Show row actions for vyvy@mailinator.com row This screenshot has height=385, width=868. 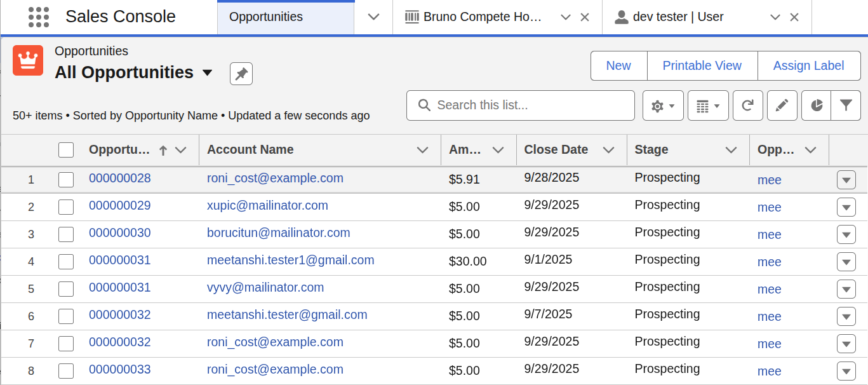click(x=846, y=290)
